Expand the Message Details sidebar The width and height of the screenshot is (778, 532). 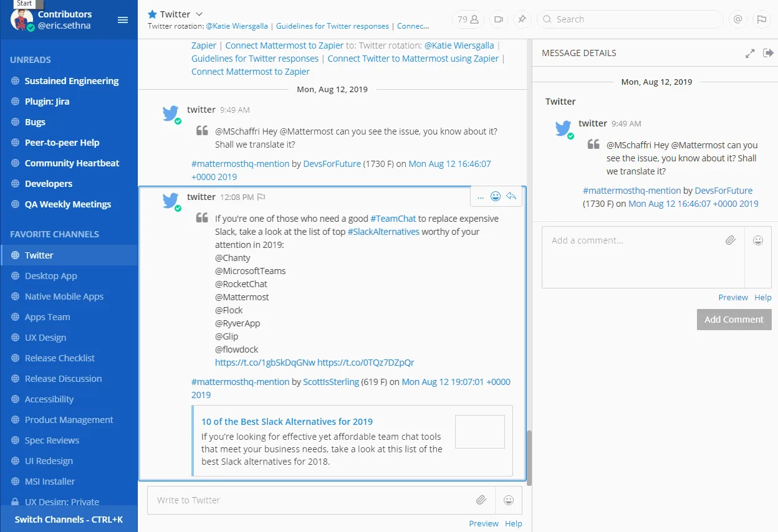coord(750,54)
